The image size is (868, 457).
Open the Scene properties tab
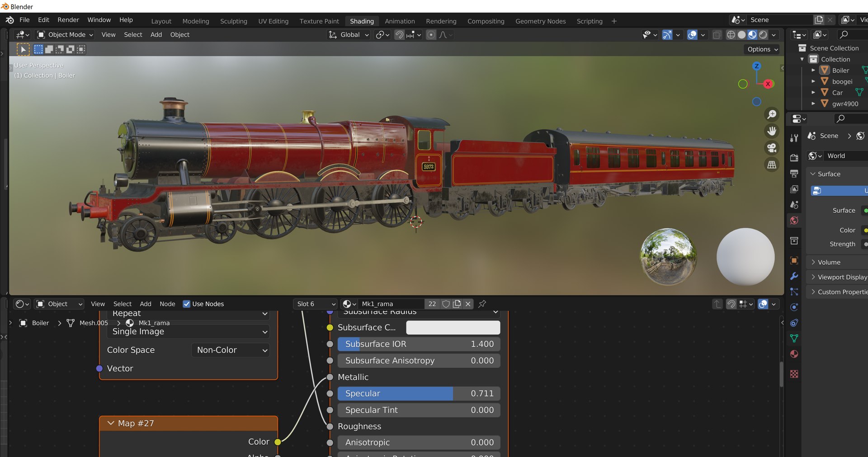click(794, 205)
